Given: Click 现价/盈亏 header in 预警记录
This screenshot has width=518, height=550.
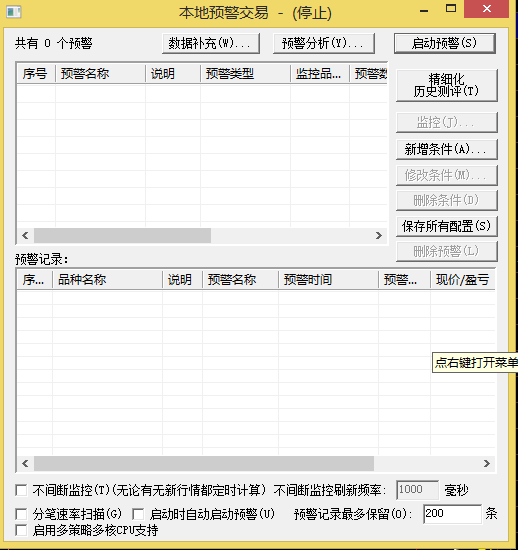Looking at the screenshot, I should pos(463,280).
